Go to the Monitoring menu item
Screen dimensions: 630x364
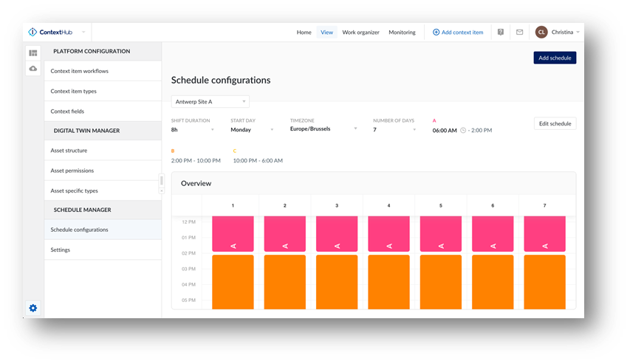coord(402,32)
